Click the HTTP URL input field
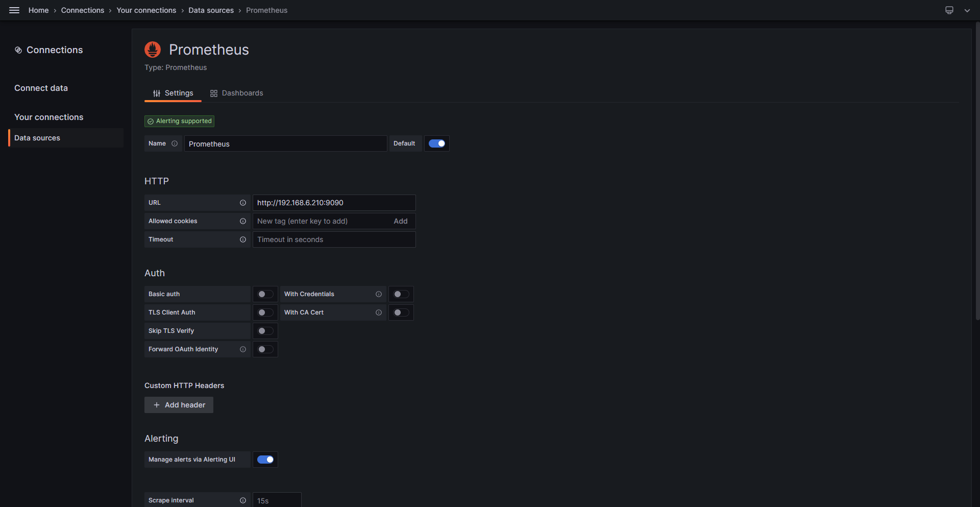The width and height of the screenshot is (980, 507). click(x=334, y=203)
